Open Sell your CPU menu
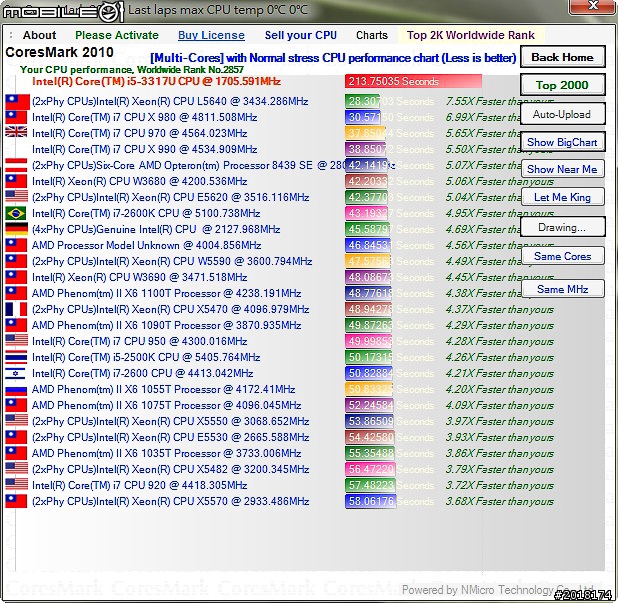This screenshot has width=618, height=603. pos(300,35)
